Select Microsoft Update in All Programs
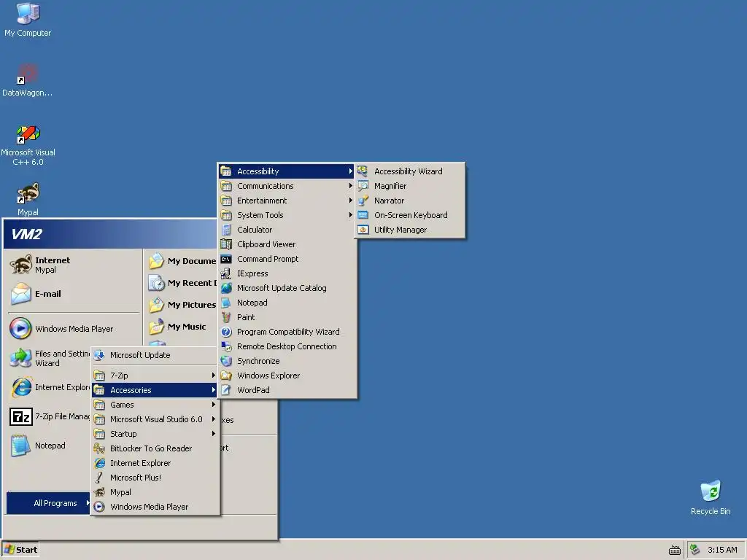 155,355
